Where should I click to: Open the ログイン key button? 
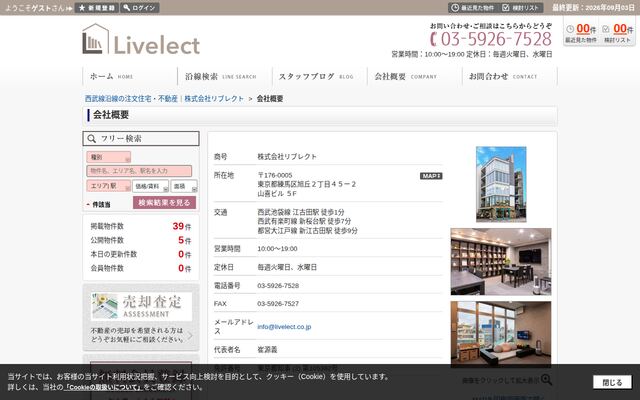coord(140,8)
